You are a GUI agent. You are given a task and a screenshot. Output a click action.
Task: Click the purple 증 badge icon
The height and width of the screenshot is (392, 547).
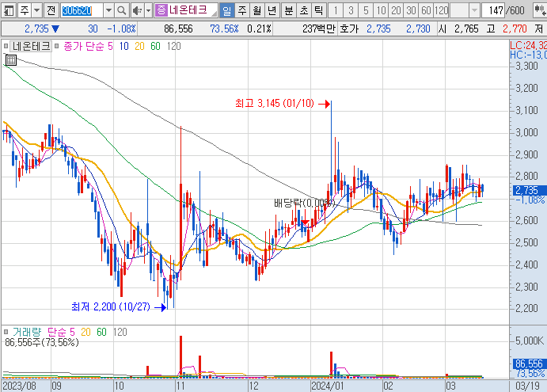(161, 10)
